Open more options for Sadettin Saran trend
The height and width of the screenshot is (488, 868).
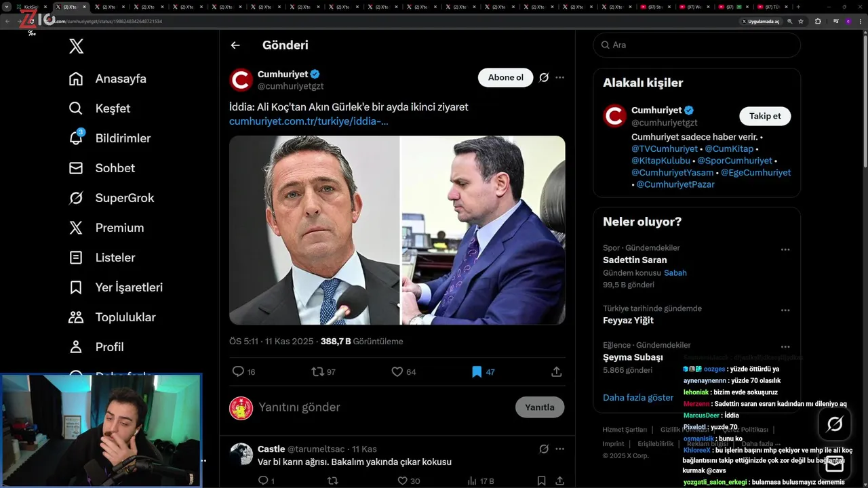[785, 249]
